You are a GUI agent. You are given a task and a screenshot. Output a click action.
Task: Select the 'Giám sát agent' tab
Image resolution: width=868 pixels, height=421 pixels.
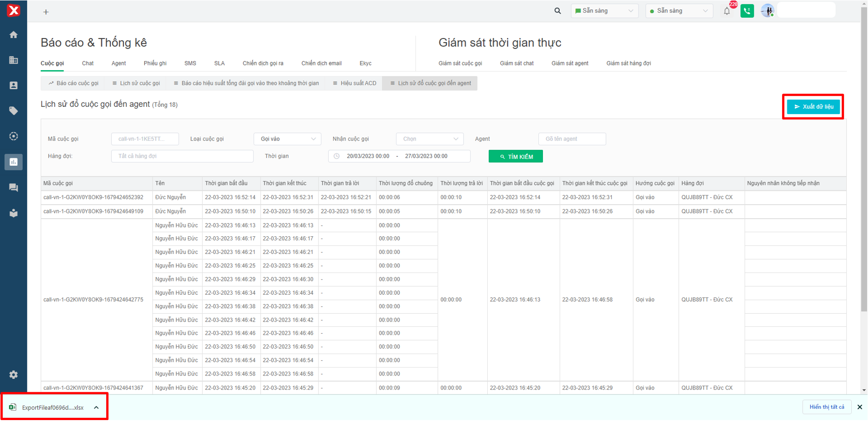point(569,64)
